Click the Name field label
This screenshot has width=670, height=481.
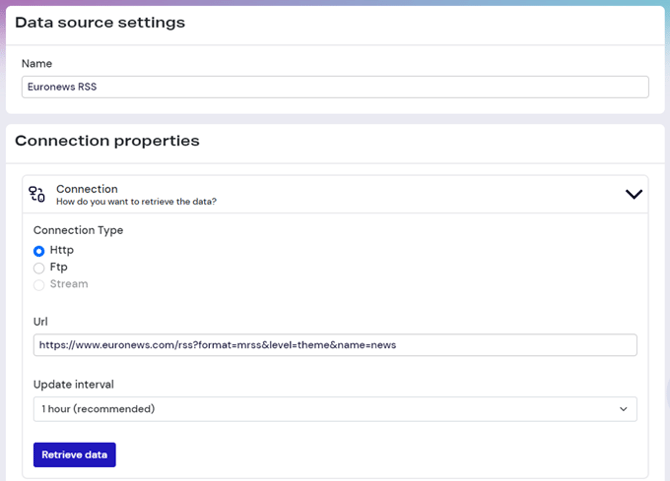point(36,63)
